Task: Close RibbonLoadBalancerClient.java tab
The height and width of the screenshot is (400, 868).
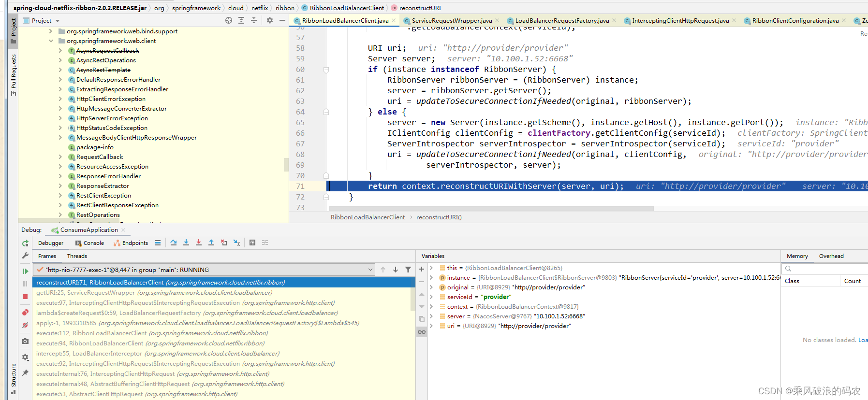Action: coord(394,20)
